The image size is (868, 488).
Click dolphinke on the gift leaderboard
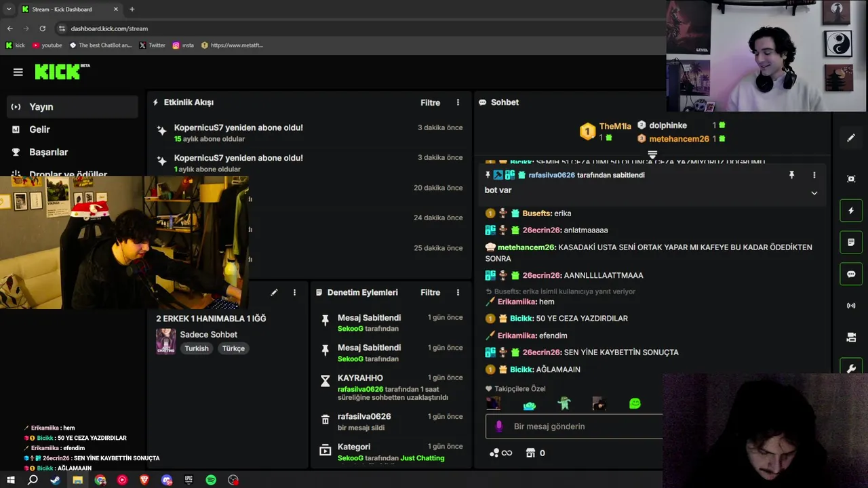coord(668,125)
